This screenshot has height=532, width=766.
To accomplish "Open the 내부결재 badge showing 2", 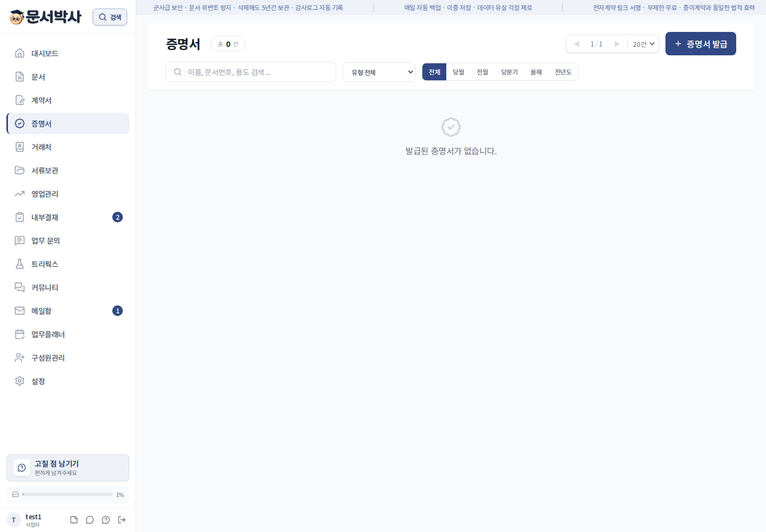I will pos(118,217).
